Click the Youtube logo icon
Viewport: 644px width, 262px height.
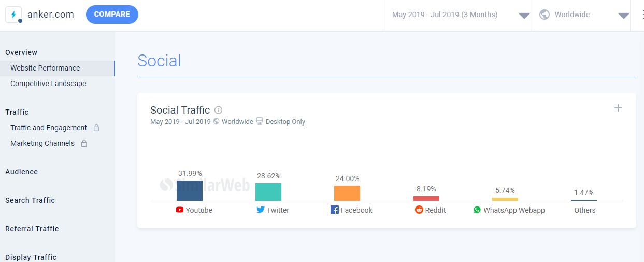(x=180, y=210)
